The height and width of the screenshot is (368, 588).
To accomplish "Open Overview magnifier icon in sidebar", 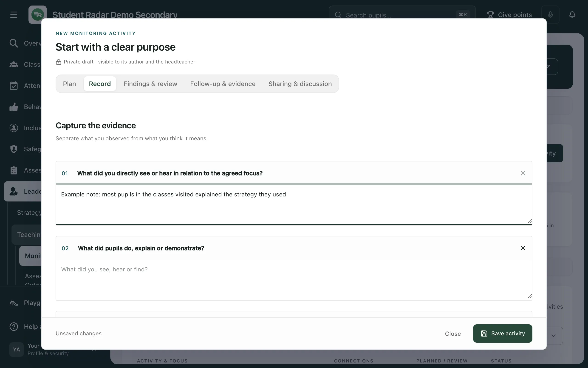I will click(14, 43).
